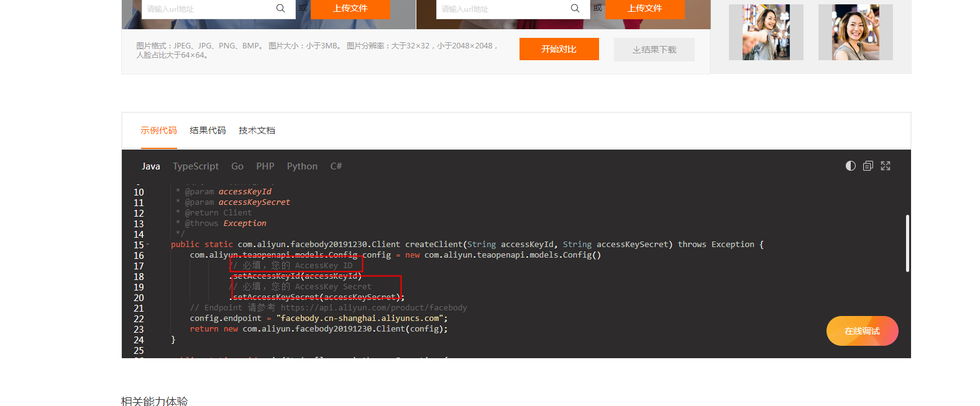Select the C# language tab
980x406 pixels.
tap(336, 166)
